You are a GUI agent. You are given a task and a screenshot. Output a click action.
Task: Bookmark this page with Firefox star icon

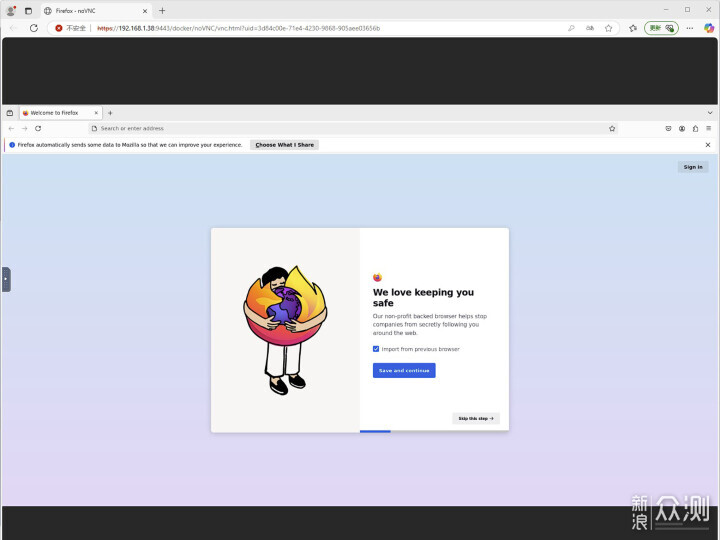[x=612, y=129]
